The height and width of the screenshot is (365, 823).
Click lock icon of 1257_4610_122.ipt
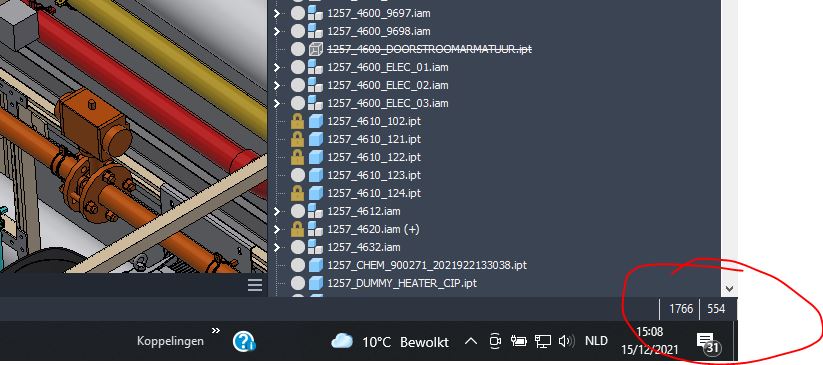pos(298,157)
